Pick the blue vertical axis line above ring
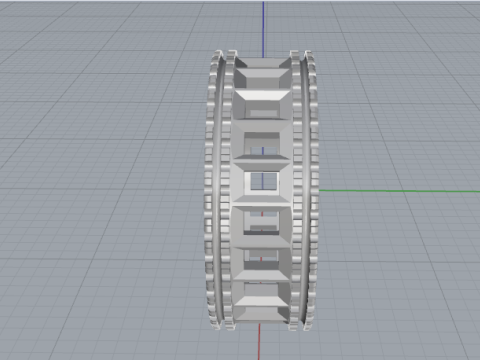Viewport: 480px width, 360px height. 263,29
